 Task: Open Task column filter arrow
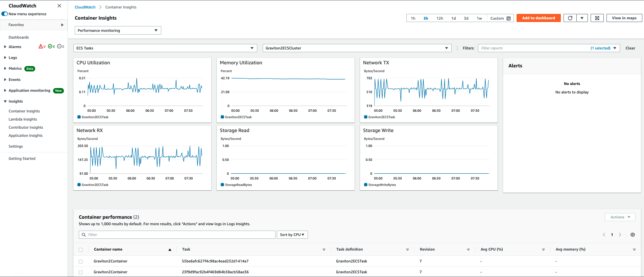tap(324, 250)
